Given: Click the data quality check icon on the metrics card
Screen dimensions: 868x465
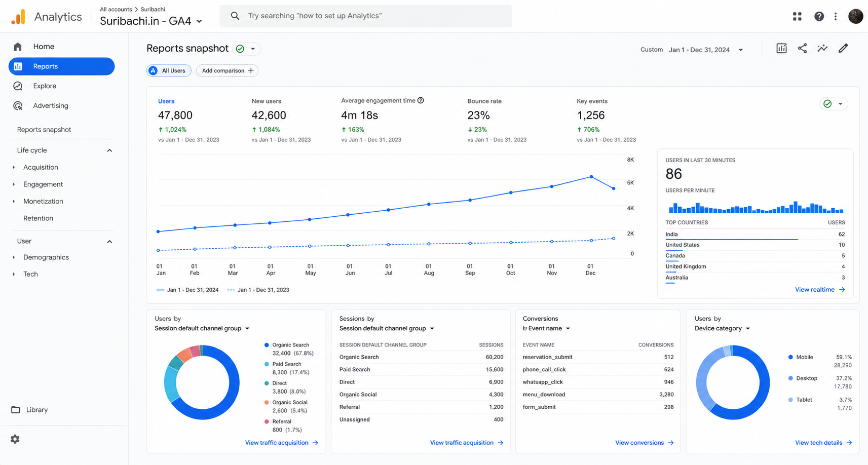Looking at the screenshot, I should click(827, 104).
